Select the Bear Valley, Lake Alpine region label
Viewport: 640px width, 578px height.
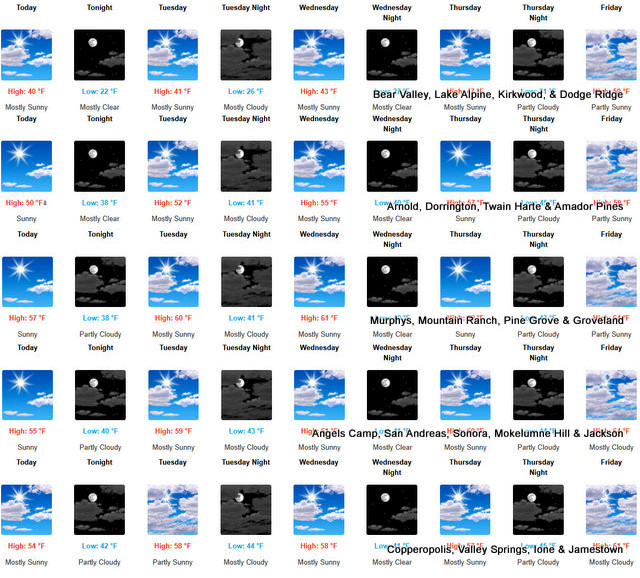pyautogui.click(x=498, y=94)
